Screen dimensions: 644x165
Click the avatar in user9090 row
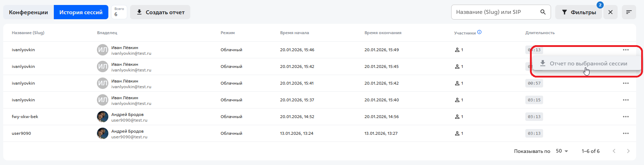tap(103, 133)
